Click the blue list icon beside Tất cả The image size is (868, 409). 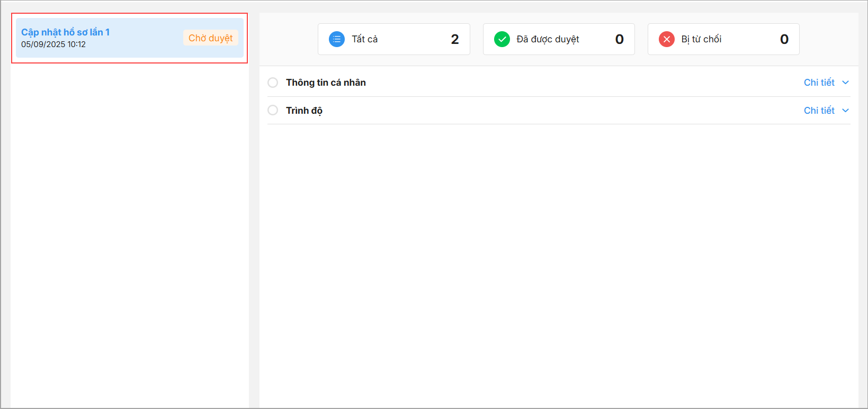pos(337,39)
